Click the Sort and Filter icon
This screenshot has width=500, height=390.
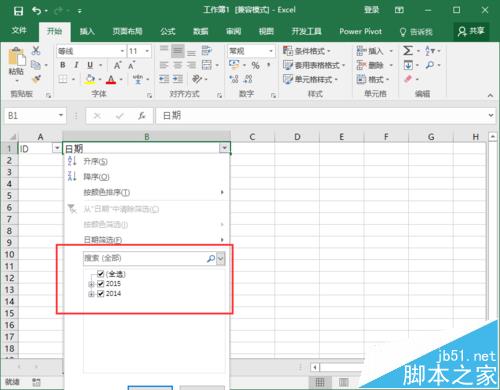[430, 51]
